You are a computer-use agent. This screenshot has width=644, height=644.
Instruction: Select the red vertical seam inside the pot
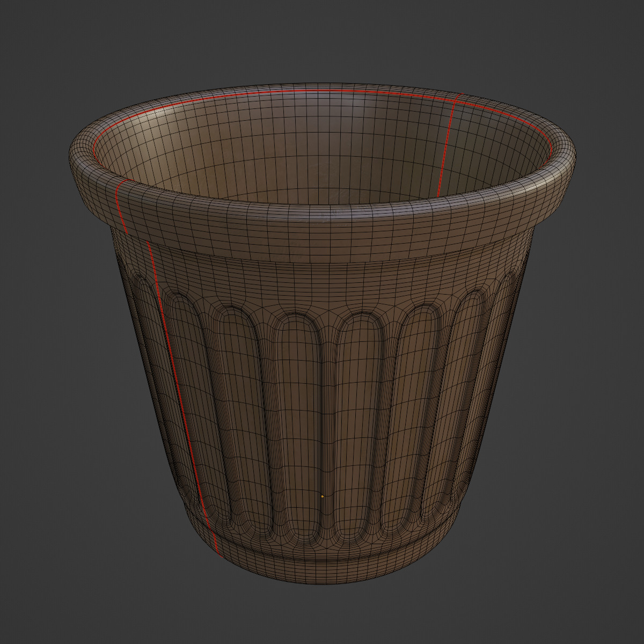coord(447,148)
